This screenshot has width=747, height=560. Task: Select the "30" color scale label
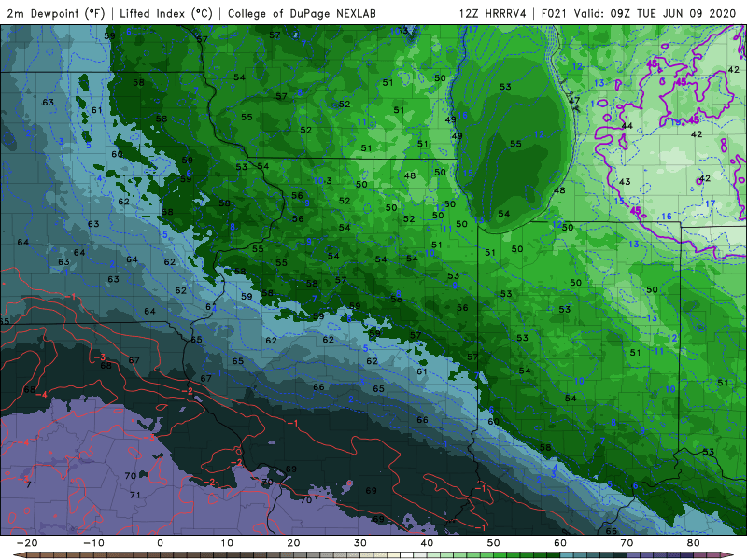360,543
